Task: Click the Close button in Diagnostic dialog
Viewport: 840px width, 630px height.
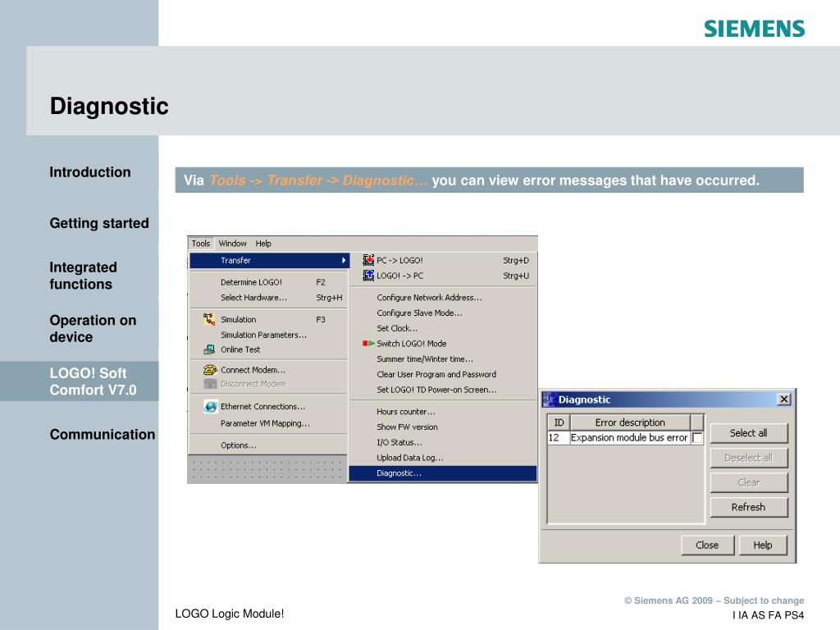Action: click(707, 546)
